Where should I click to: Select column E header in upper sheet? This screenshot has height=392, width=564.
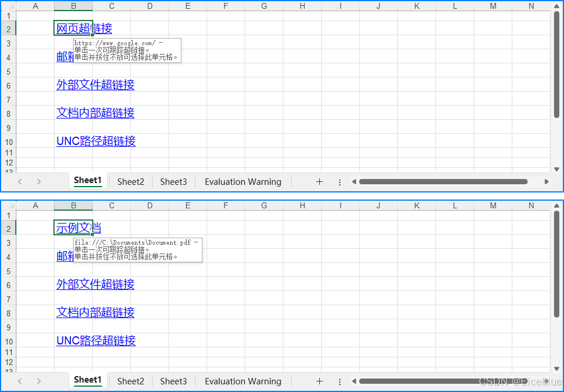[188, 6]
